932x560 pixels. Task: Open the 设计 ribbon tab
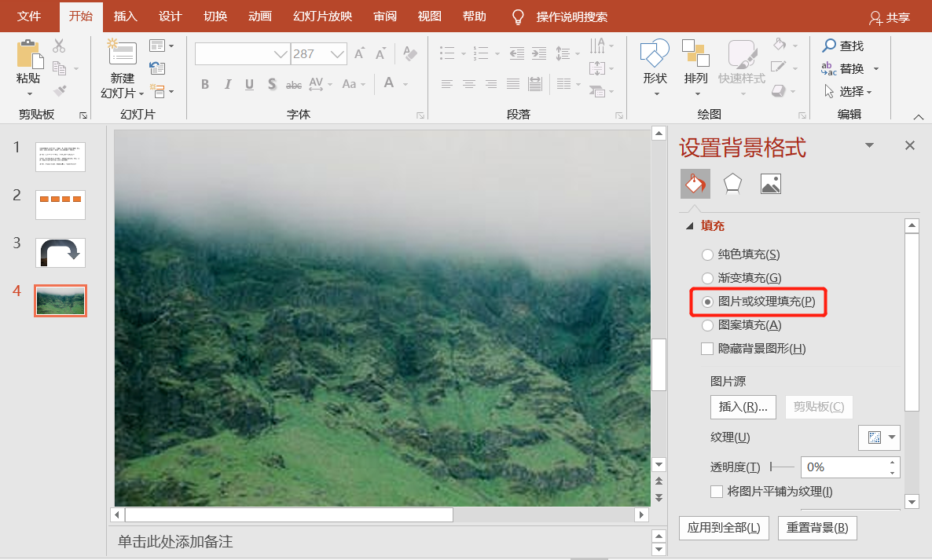pos(170,16)
